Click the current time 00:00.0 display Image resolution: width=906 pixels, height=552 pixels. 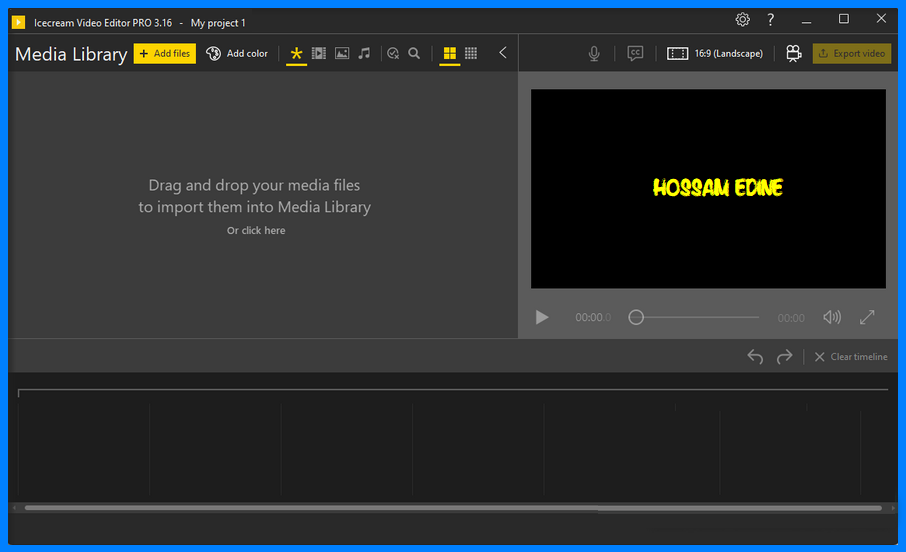coord(593,317)
